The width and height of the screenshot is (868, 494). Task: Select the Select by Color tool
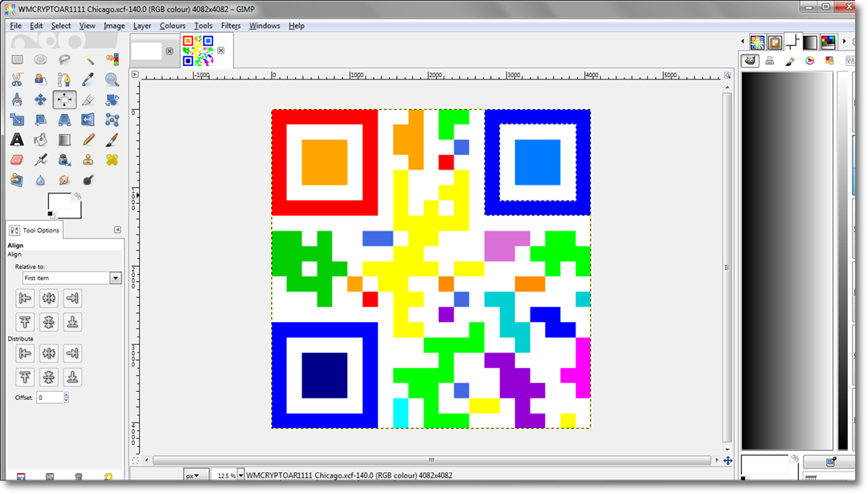[112, 59]
